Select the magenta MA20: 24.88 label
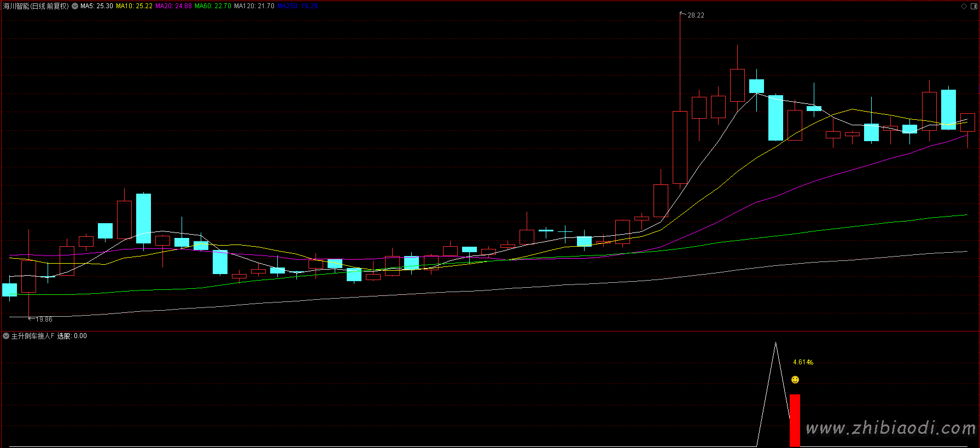 coord(173,6)
